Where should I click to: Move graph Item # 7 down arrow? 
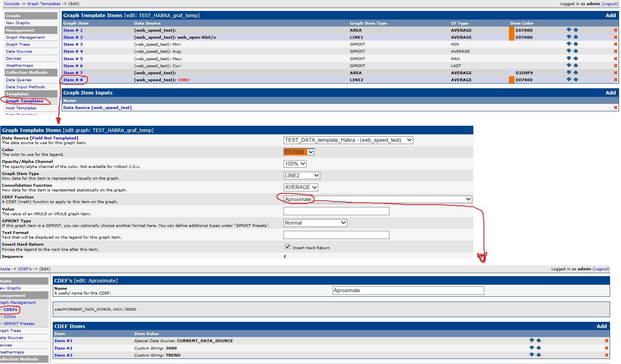pos(569,72)
